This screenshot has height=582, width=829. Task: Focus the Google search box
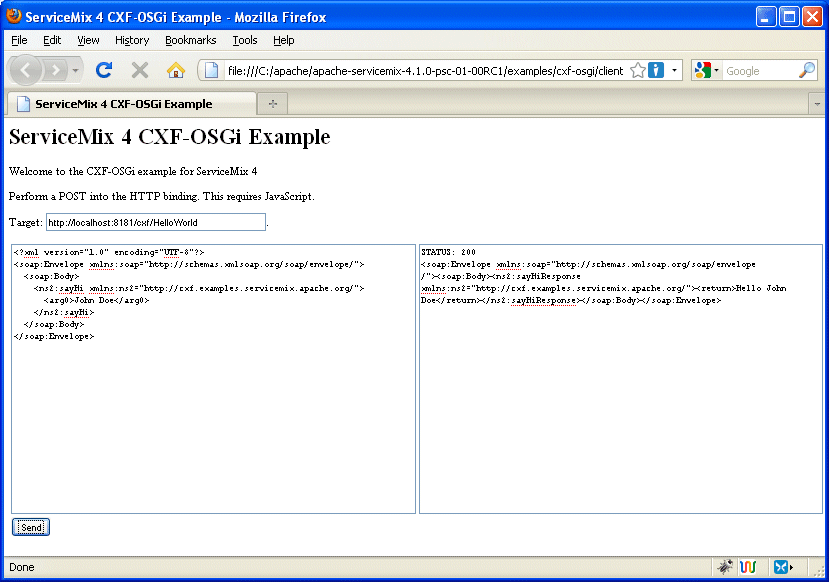[760, 71]
